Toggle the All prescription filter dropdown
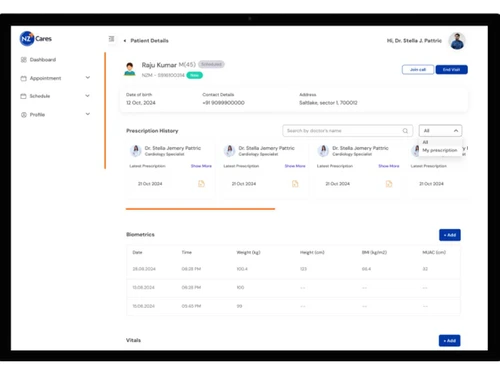The image size is (500, 375). coord(440,131)
